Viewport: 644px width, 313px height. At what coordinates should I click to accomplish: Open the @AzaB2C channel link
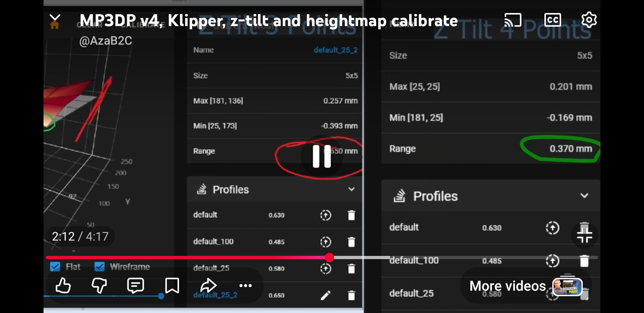[106, 41]
